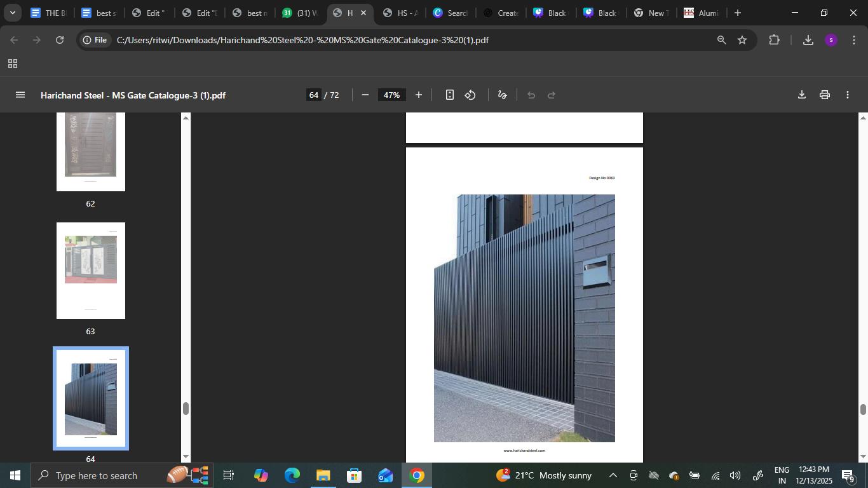Show hidden system tray icons
This screenshot has height=488, width=868.
point(613,475)
